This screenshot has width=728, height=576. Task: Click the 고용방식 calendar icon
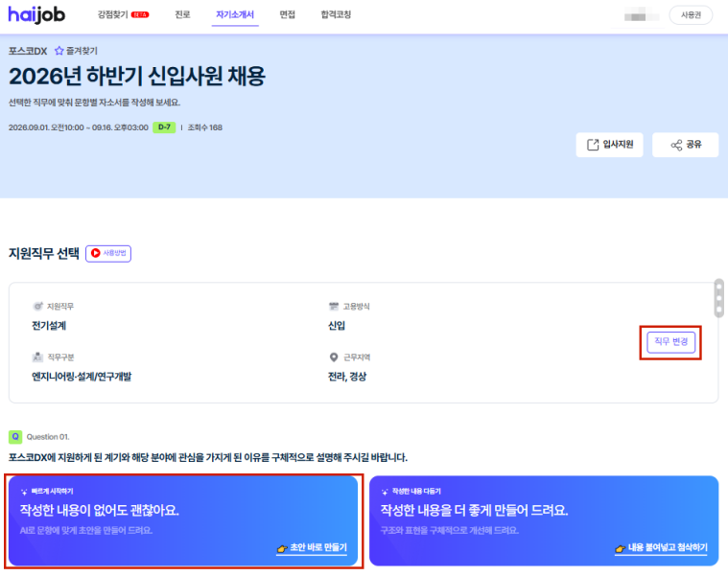(x=334, y=306)
